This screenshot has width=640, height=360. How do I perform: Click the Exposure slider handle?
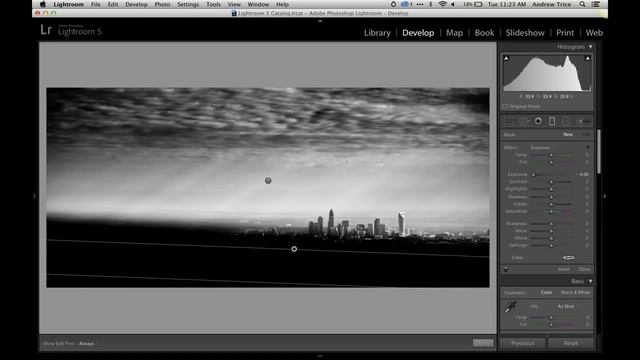533,175
